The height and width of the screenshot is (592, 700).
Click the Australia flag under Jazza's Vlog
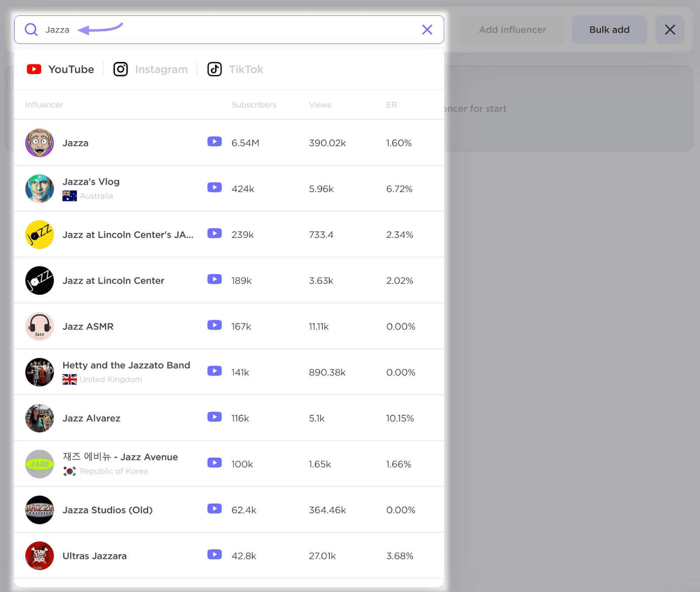click(x=70, y=196)
